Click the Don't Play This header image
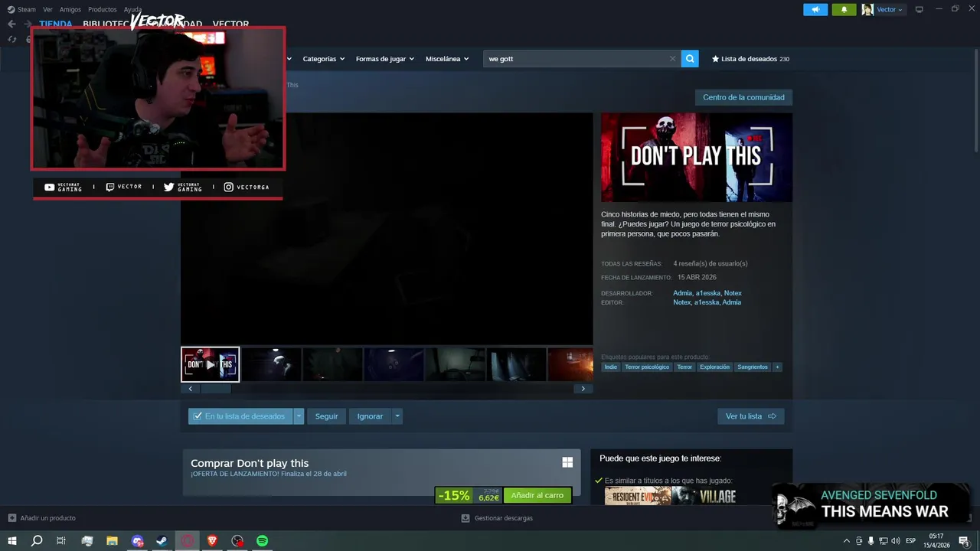Screen dimensions: 980x551 click(x=697, y=158)
